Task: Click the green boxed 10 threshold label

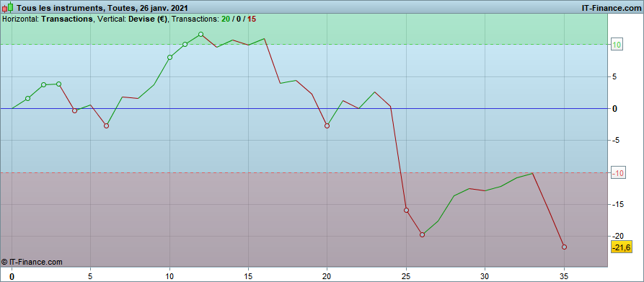Action: [617, 45]
